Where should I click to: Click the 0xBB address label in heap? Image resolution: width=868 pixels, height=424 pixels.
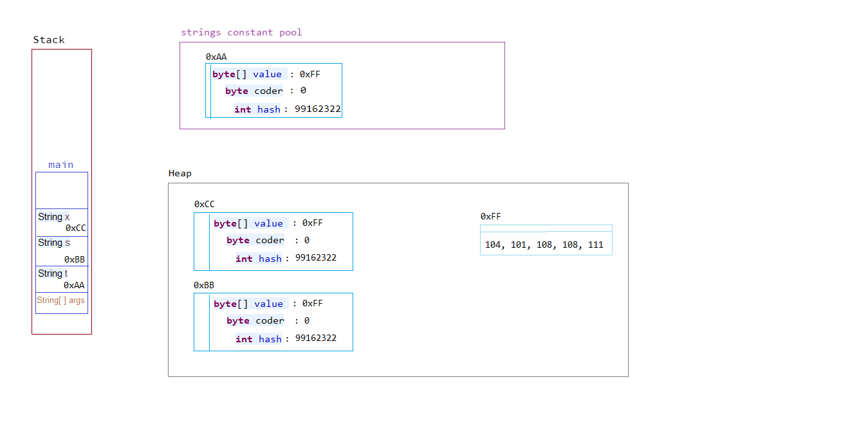click(204, 284)
